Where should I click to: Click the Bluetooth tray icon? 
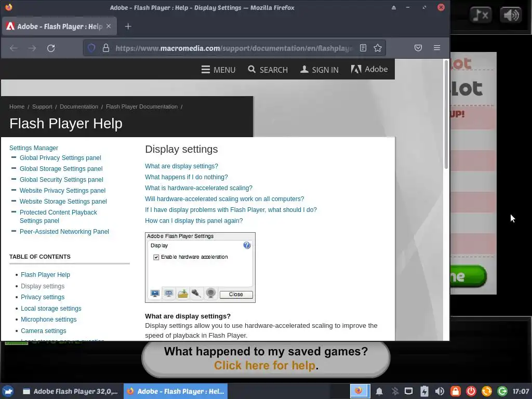tap(395, 392)
